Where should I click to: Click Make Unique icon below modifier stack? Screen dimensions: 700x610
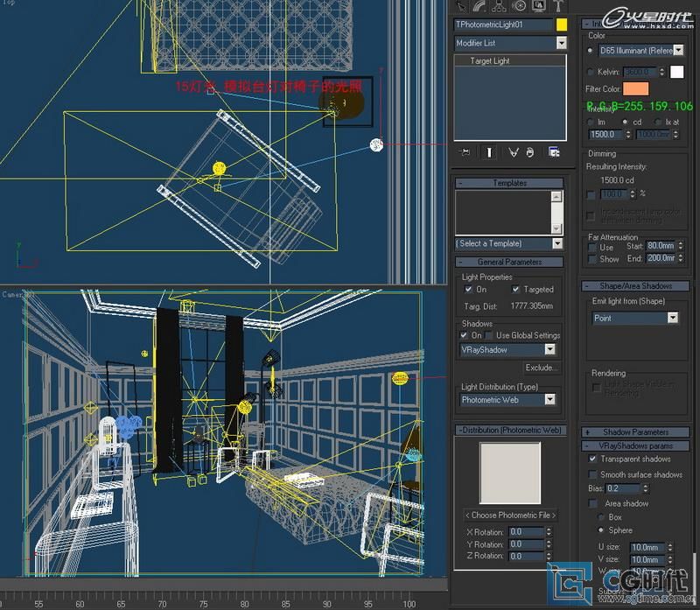pyautogui.click(x=514, y=152)
